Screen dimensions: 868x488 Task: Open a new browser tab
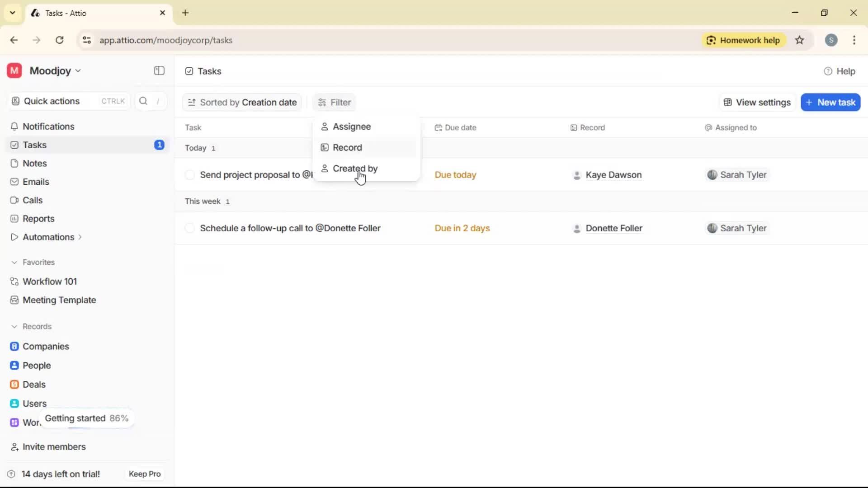pos(185,13)
